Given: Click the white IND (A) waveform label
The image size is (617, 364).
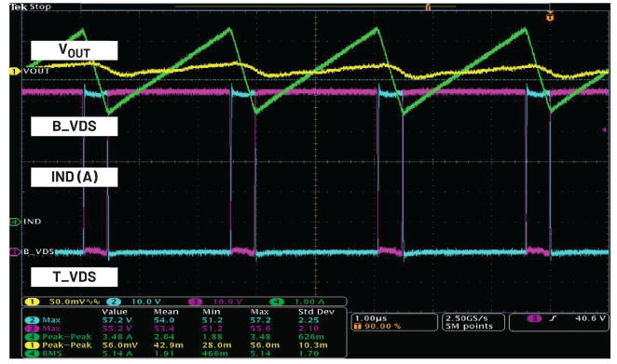Looking at the screenshot, I should pos(75,177).
